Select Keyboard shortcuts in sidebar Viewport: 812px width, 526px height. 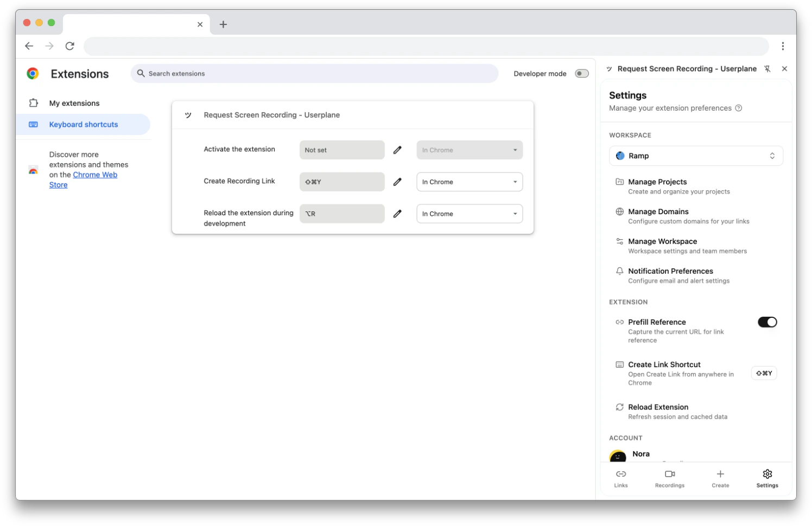tap(83, 124)
